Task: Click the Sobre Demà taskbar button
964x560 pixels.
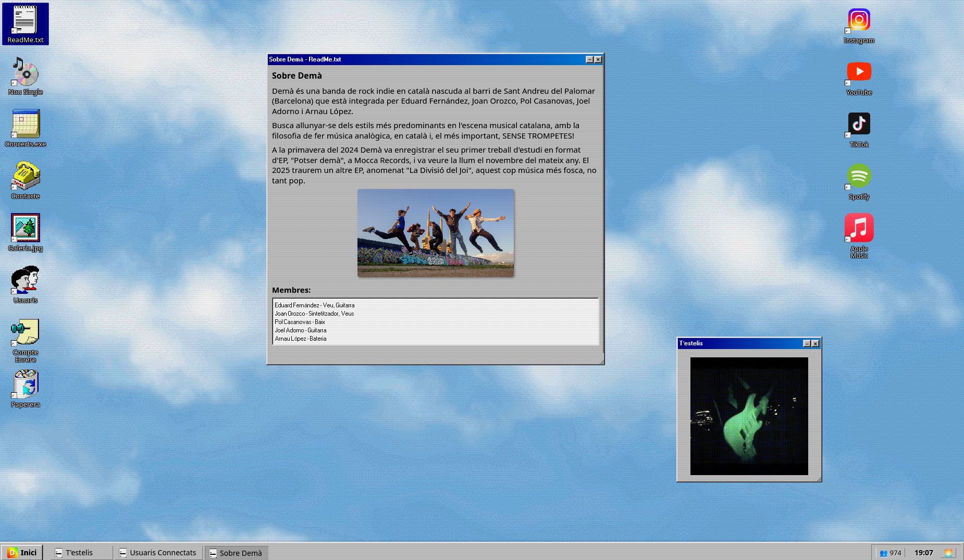Action: (236, 553)
